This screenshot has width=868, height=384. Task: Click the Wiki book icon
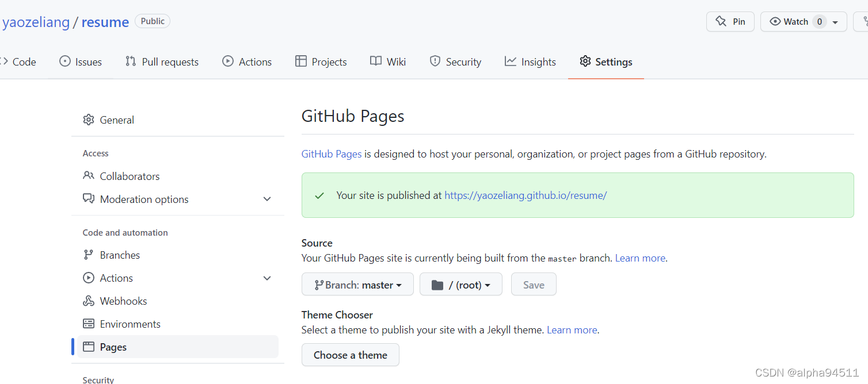(x=376, y=61)
